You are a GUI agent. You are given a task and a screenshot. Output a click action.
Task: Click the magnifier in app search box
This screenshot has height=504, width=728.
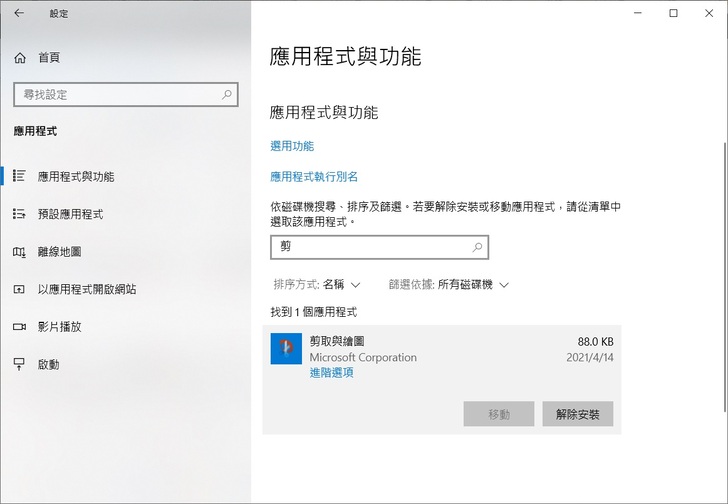[477, 246]
